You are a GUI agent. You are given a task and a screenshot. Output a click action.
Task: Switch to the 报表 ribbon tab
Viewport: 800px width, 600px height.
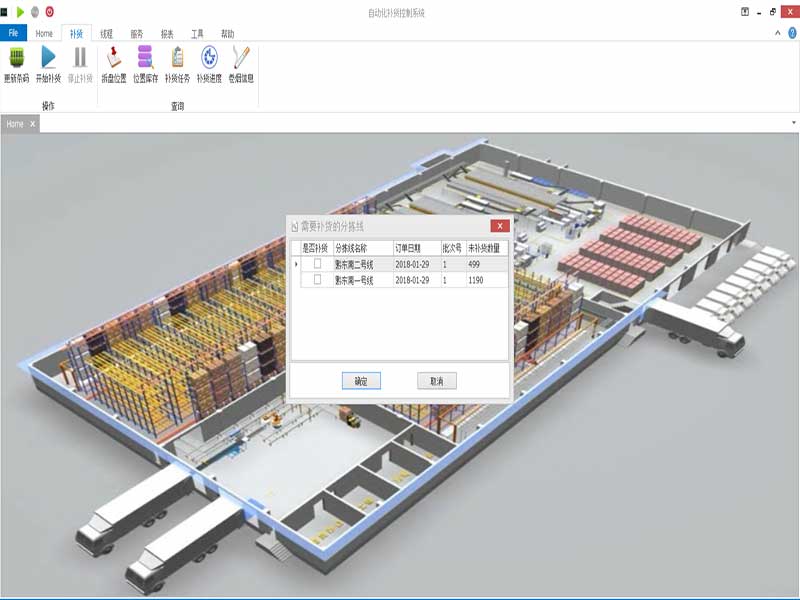(167, 33)
